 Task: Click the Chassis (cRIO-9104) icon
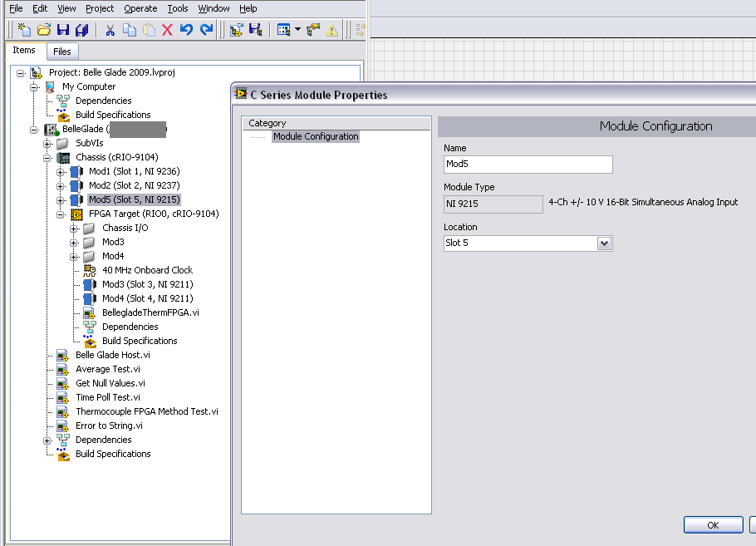(63, 157)
